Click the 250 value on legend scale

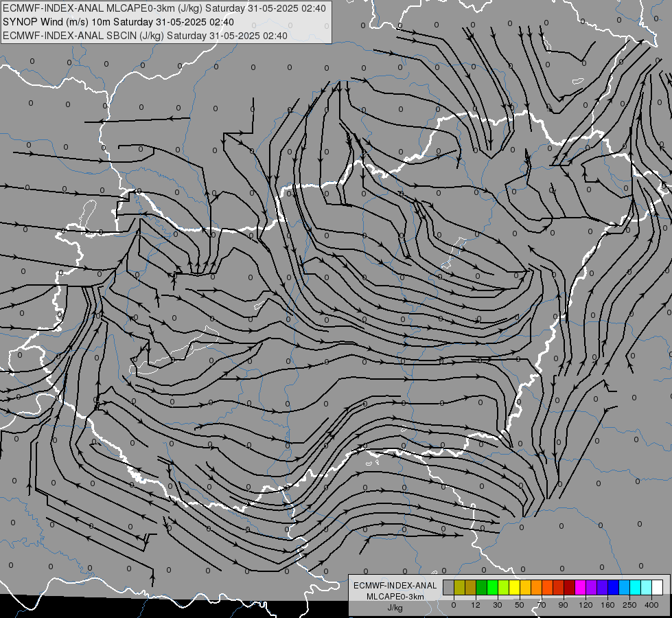pos(629,605)
